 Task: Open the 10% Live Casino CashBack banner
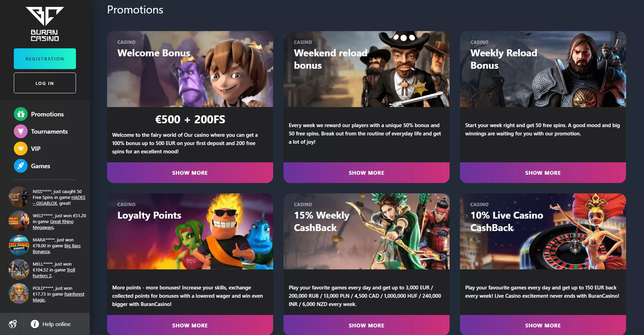tap(543, 231)
